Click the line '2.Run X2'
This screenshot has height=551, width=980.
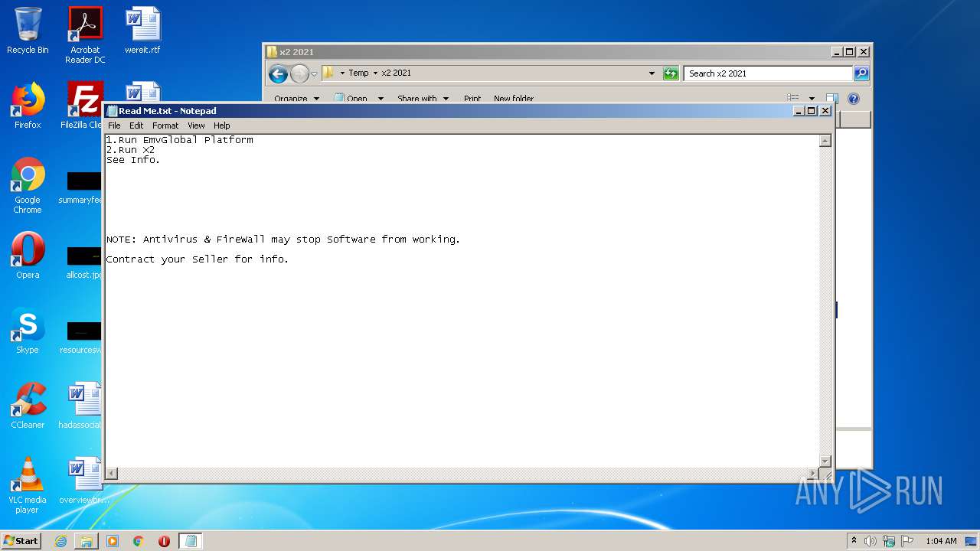(x=131, y=150)
